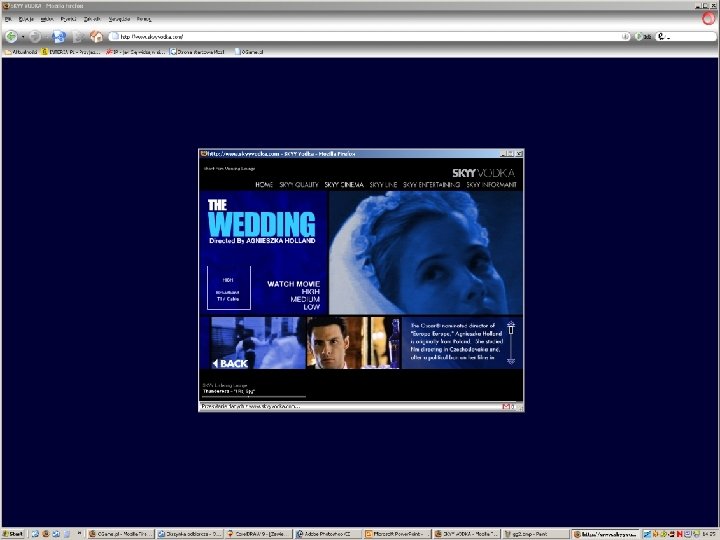Click the search box in the Firefox toolbar
Viewport: 720px width, 540px height.
[693, 36]
